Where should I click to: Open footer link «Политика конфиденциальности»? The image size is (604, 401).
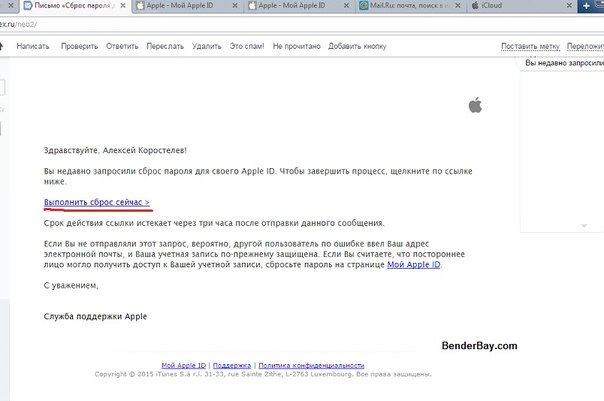[303, 366]
